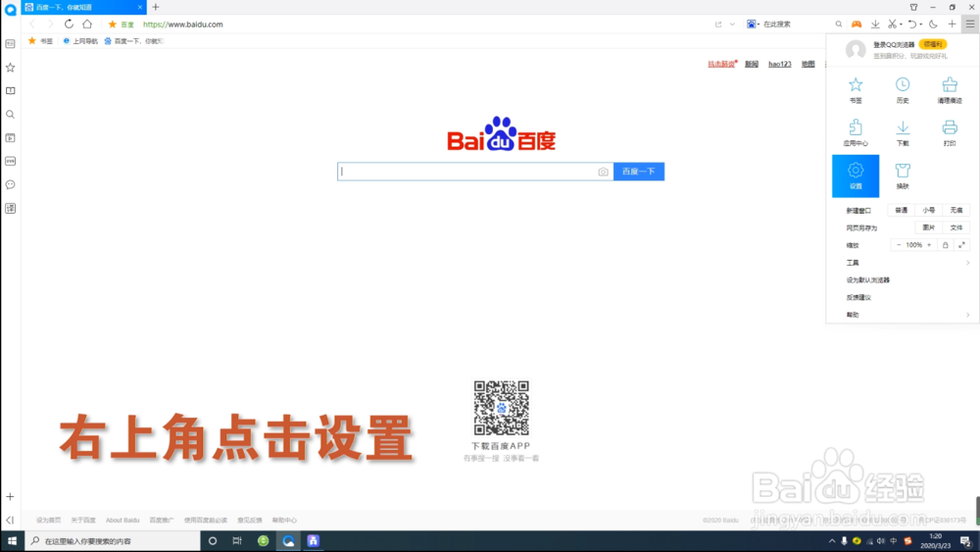
Task: Open sidebar live broadcast icon
Action: [10, 162]
